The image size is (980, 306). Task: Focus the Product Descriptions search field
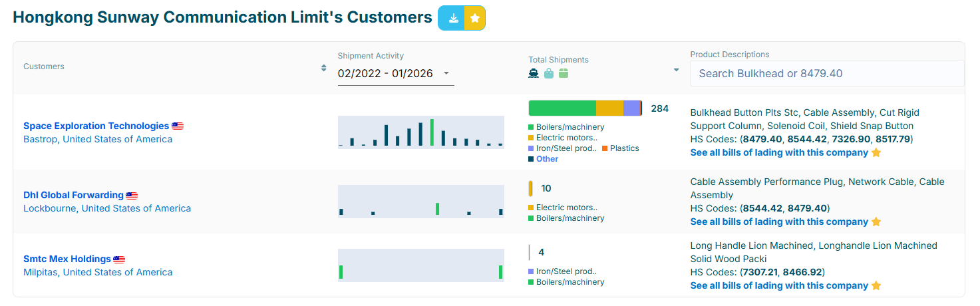(x=826, y=73)
